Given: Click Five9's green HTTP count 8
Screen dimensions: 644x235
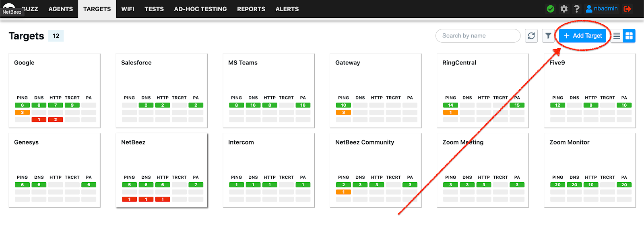Looking at the screenshot, I should [591, 105].
